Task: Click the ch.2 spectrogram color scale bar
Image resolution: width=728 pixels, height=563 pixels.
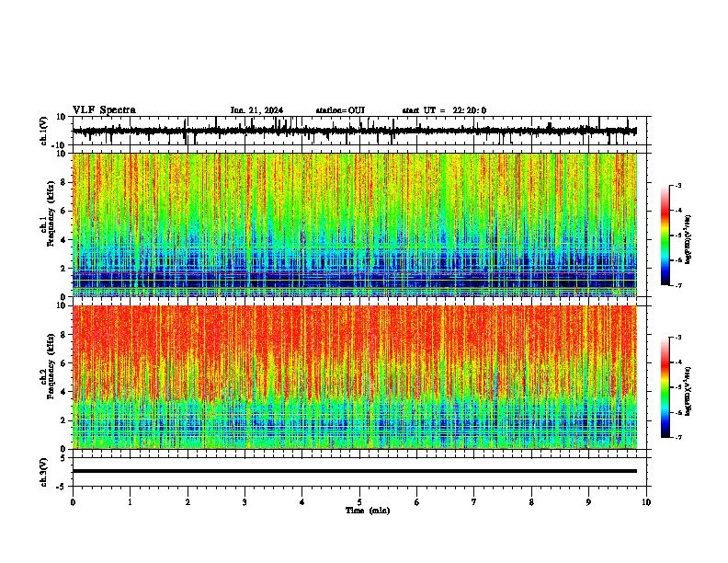Action: click(x=665, y=387)
